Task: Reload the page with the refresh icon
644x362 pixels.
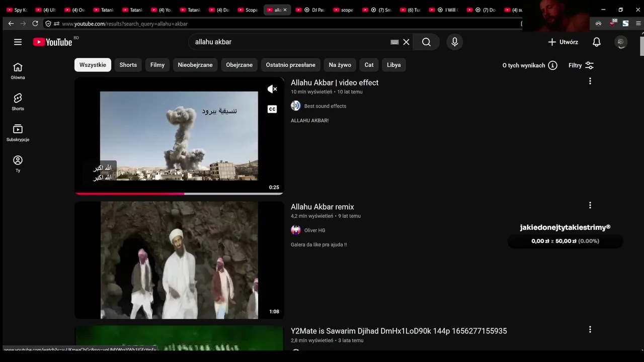Action: click(35, 24)
